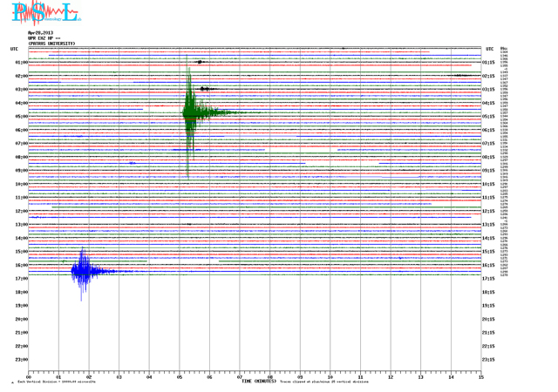Screen dimensions: 558x392
Task: Select the 10:15 label on right axis
Action: (x=489, y=184)
